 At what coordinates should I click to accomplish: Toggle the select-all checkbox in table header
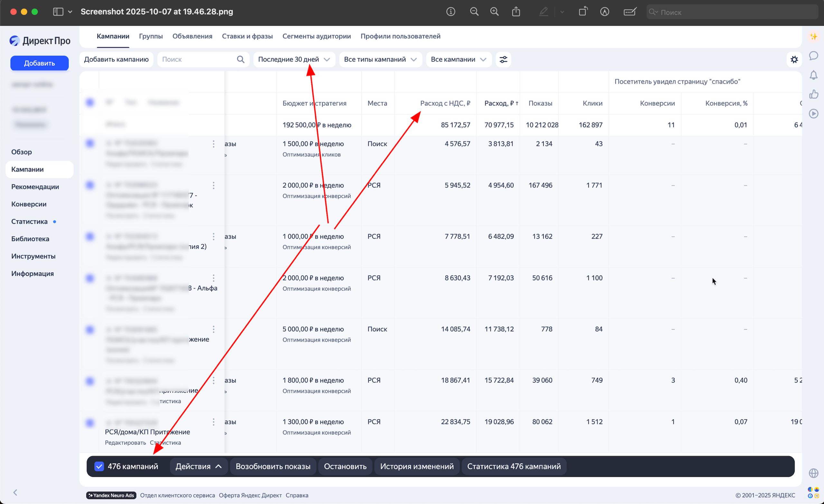point(89,102)
